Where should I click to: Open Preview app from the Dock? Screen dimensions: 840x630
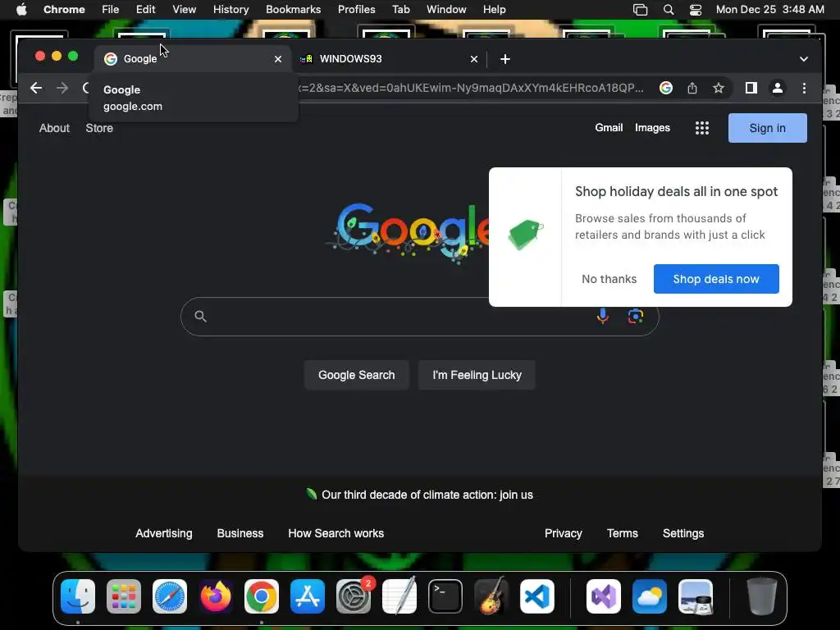(696, 596)
